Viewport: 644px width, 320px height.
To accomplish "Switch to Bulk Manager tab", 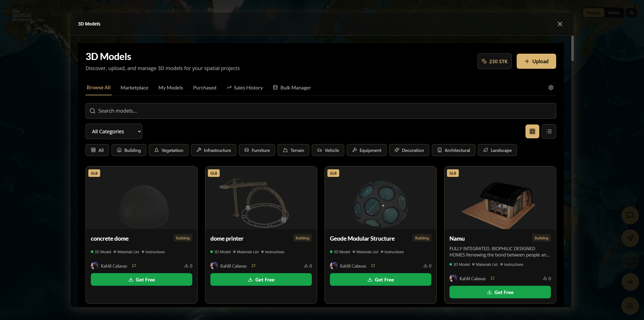I will [x=292, y=88].
